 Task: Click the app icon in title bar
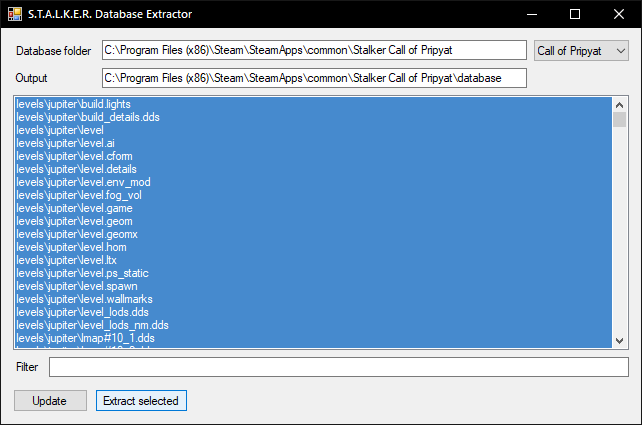point(15,14)
